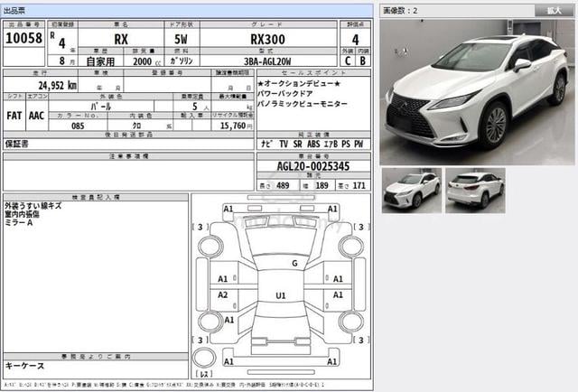This screenshot has height=392, width=578.
Task: Click the color number 085
Action: pyautogui.click(x=78, y=126)
